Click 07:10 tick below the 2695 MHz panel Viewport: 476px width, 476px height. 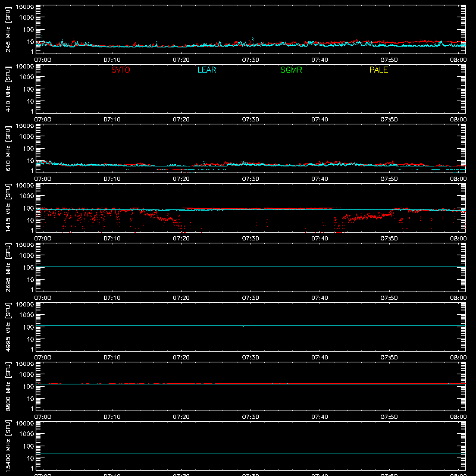[x=112, y=298]
